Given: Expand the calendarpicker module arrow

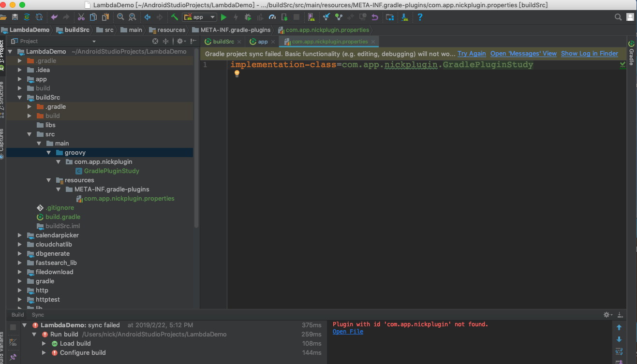Looking at the screenshot, I should 20,235.
